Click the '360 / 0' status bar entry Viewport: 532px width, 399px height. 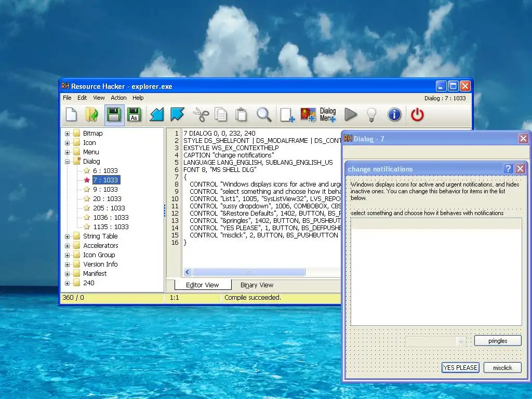[73, 298]
